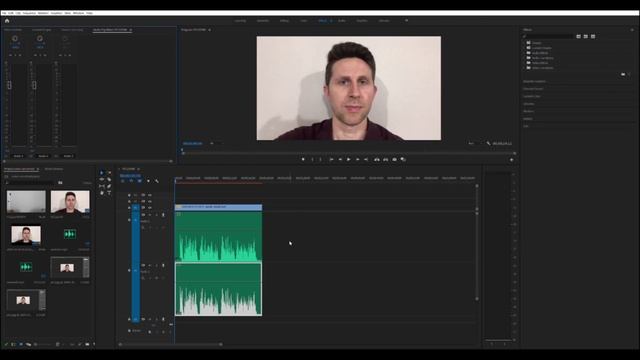This screenshot has height=360, width=640.
Task: Select the Selection tool in the toolbox
Action: click(x=102, y=173)
